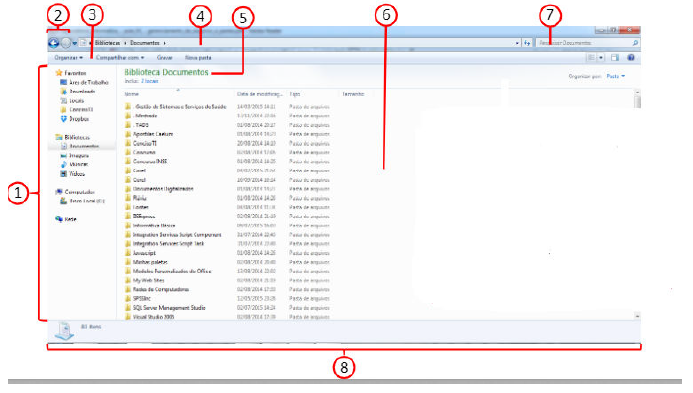This screenshot has width=693, height=393.
Task: Click the Rede network item in the sidebar
Action: 66,219
